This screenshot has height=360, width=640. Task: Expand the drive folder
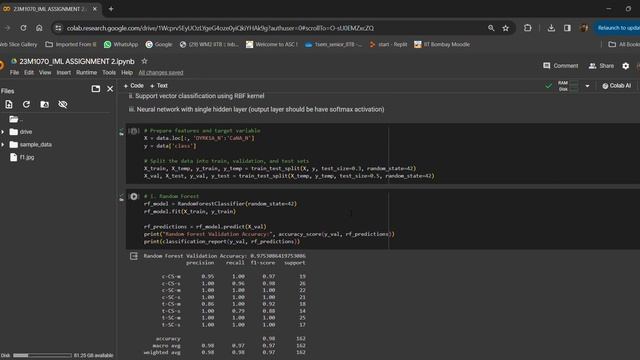point(3,132)
